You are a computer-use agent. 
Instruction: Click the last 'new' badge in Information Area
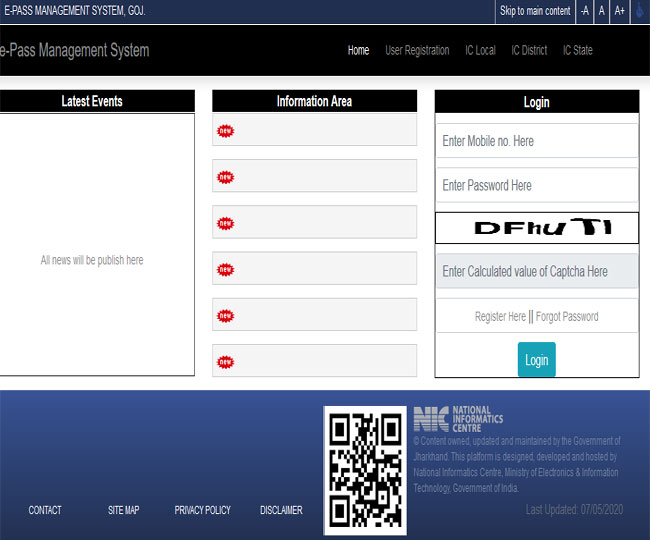click(225, 361)
